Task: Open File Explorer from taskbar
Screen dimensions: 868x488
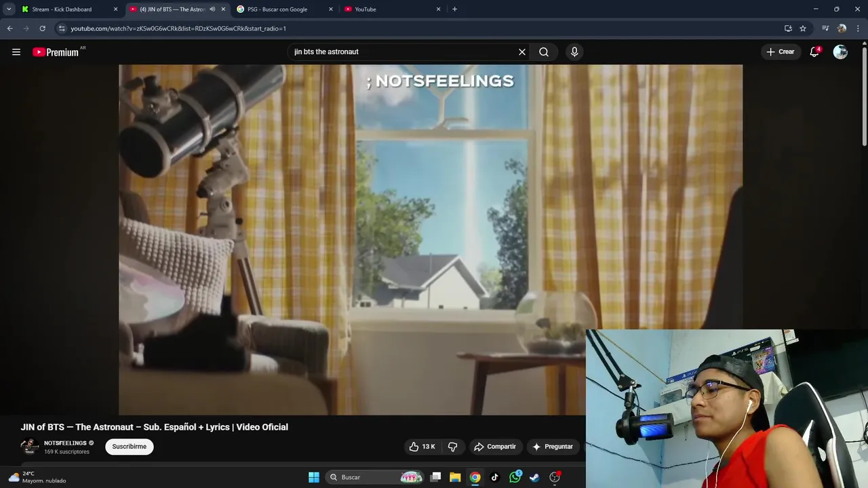Action: 455,477
